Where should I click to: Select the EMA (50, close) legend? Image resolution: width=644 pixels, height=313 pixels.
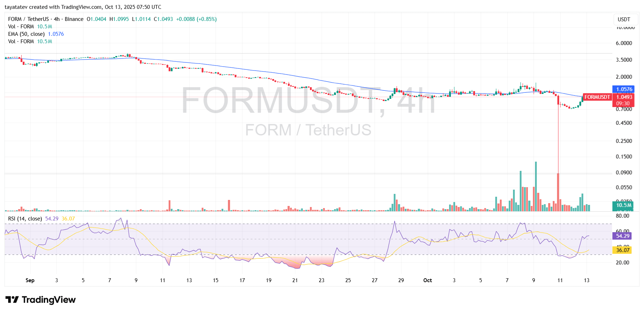click(x=26, y=34)
